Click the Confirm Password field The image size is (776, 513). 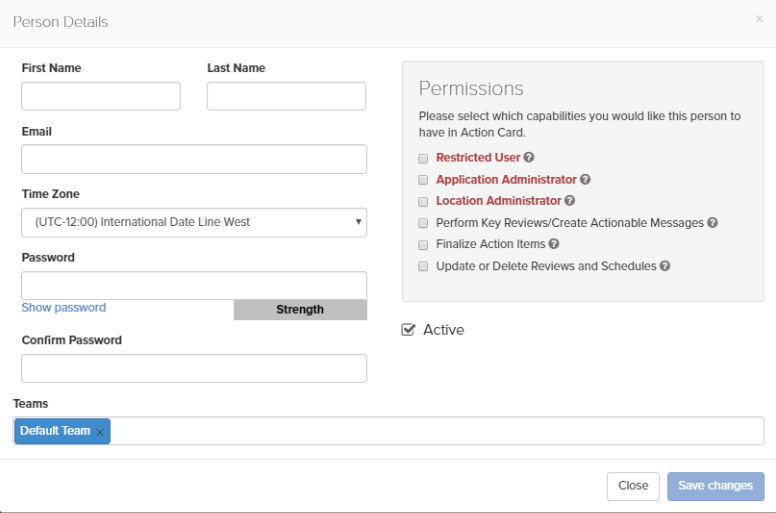(194, 368)
